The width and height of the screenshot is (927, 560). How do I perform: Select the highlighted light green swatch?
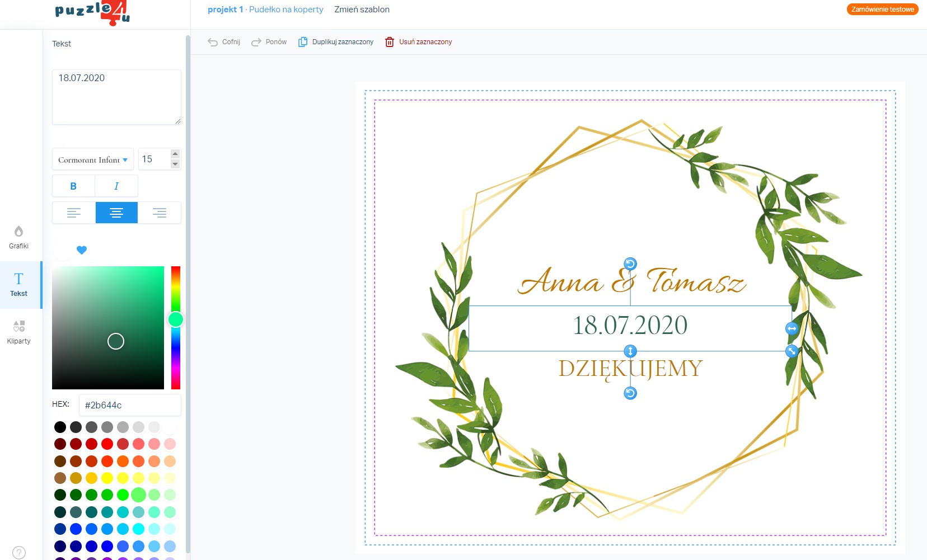(x=138, y=495)
